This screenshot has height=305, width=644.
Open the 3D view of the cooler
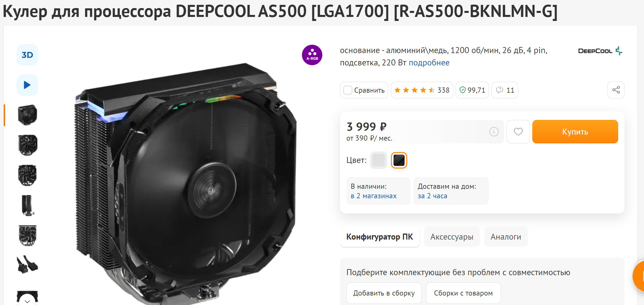click(x=27, y=55)
